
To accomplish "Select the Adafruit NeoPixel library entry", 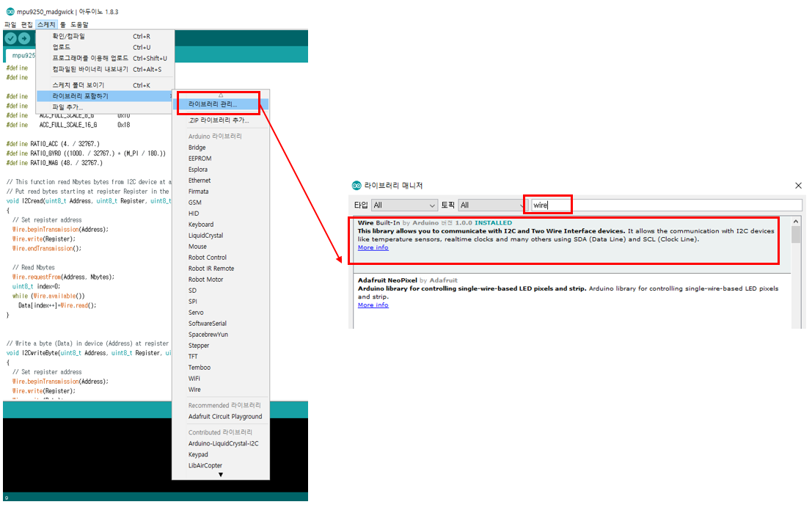I will (571, 301).
